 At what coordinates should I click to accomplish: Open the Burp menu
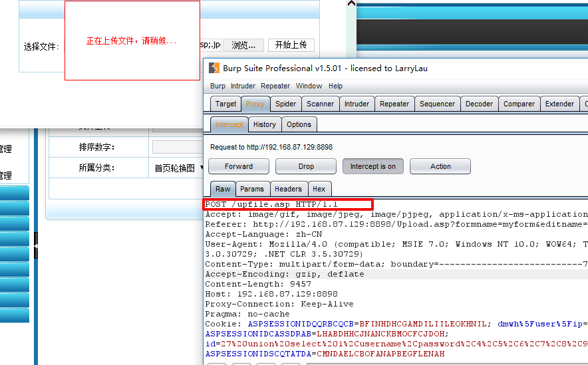pyautogui.click(x=218, y=86)
